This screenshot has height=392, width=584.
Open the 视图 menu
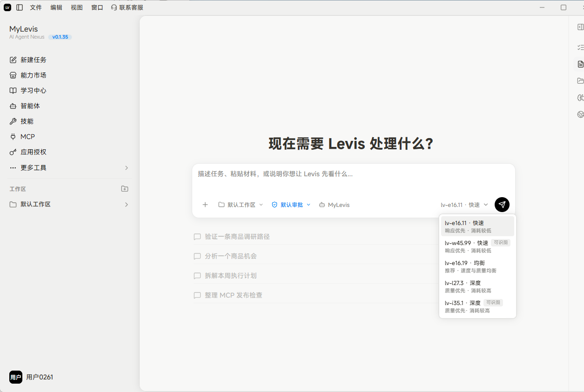click(77, 7)
